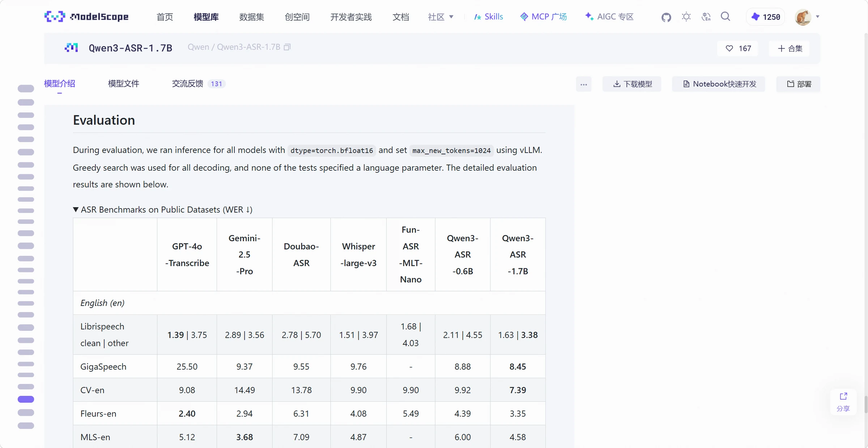The image size is (868, 448).
Task: Click the 分享 share icon
Action: 843,402
